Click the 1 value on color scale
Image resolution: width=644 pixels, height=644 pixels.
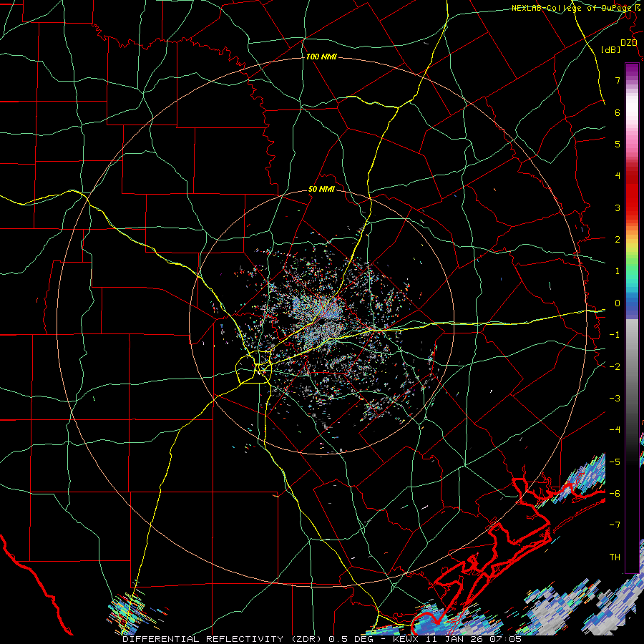click(618, 271)
